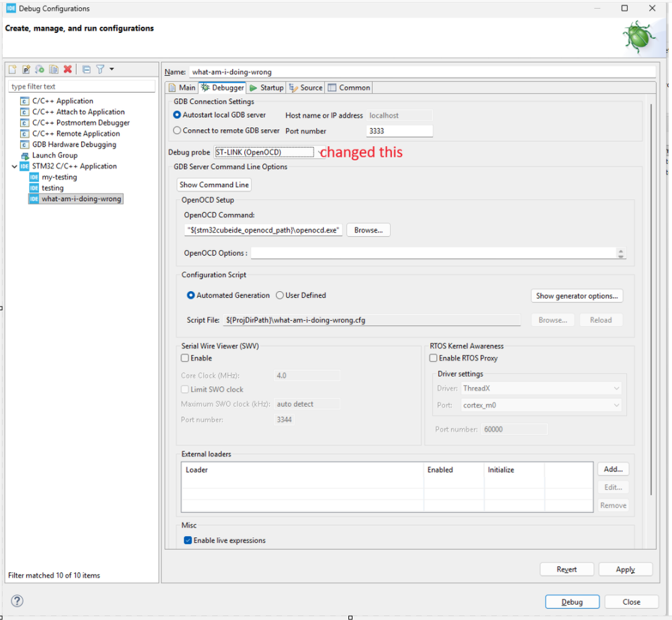Open the RTOS Port cortex_m0 dropdown

coord(542,405)
